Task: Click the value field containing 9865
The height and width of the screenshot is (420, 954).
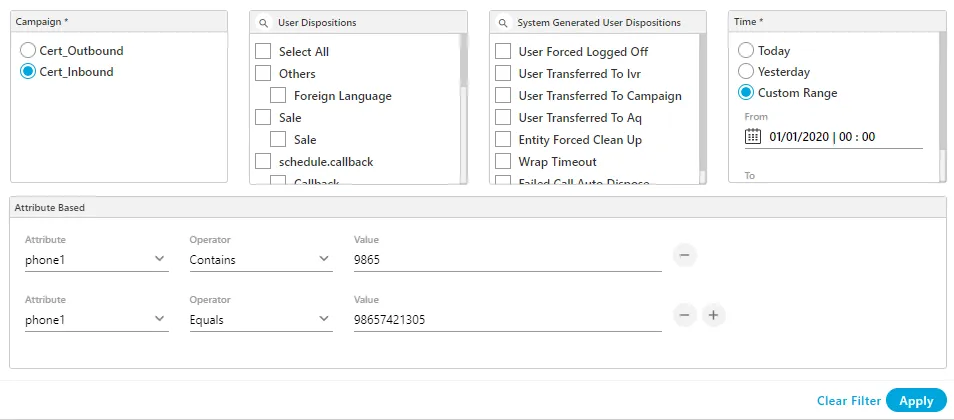Action: click(507, 260)
